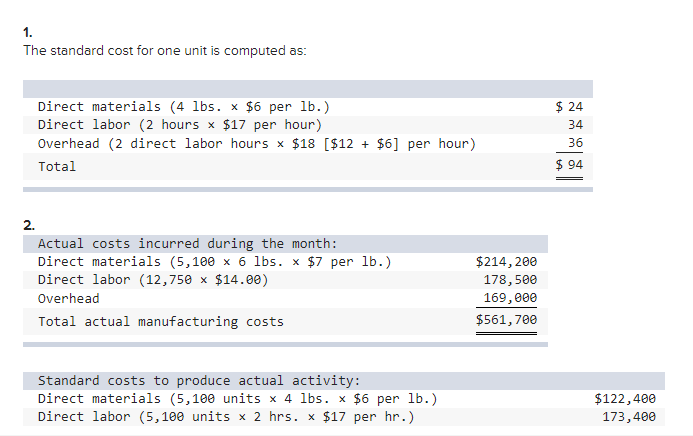The width and height of the screenshot is (693, 436).
Task: Click the Overhead $18 per hour row
Action: point(308,144)
